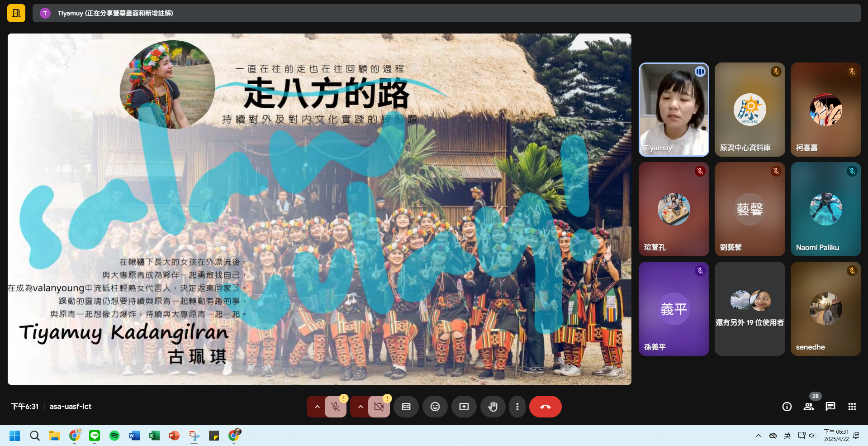Select 瑄萱孔 participant tile
Screen dimensions: 868x446
pyautogui.click(x=674, y=209)
